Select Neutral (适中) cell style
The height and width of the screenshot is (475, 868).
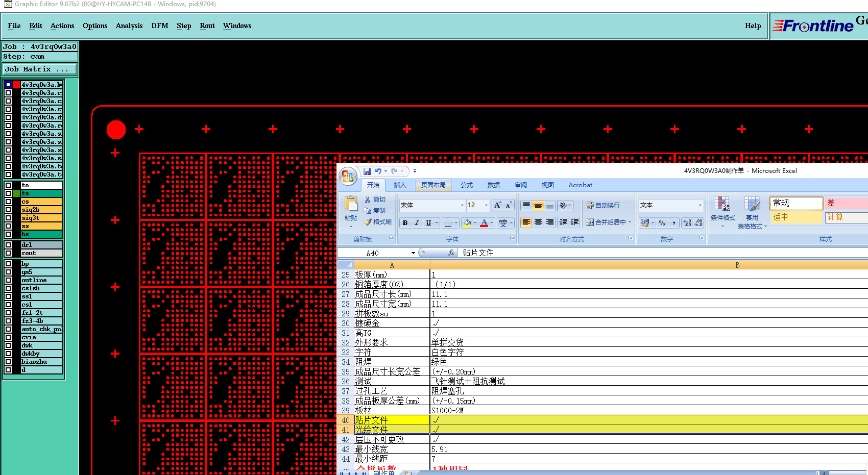pyautogui.click(x=796, y=217)
